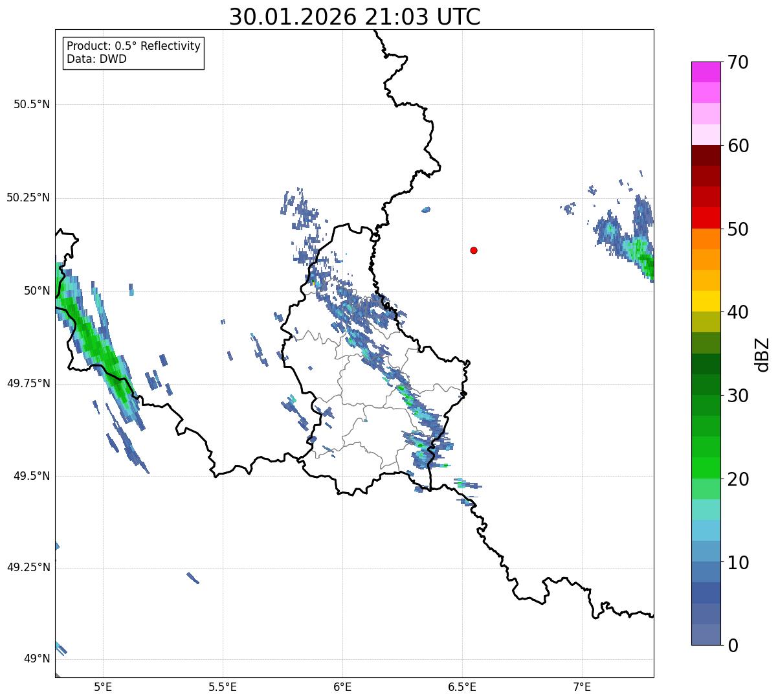Click the latitude label "50°N"
Screen dimensions: 778x700
(x=38, y=291)
